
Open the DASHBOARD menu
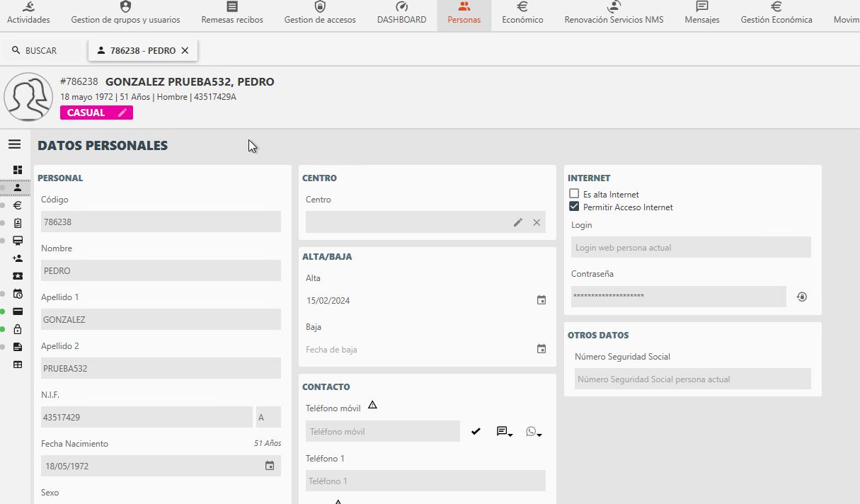click(x=401, y=14)
